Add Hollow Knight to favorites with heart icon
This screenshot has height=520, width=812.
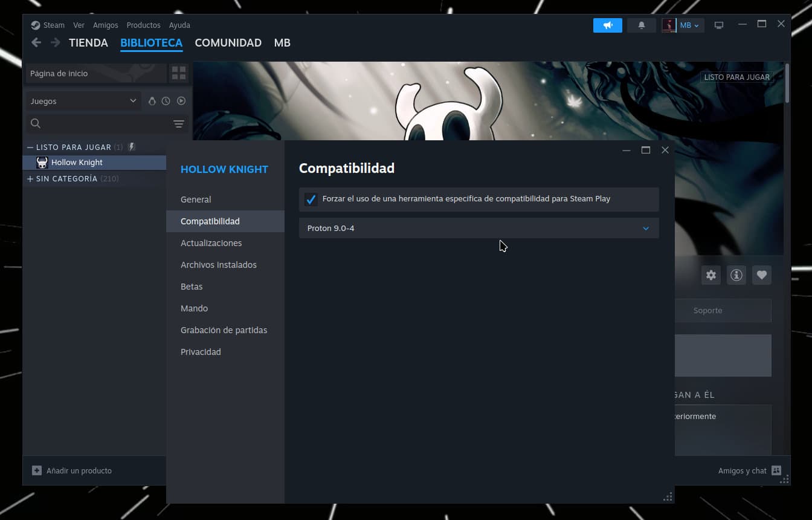click(761, 275)
